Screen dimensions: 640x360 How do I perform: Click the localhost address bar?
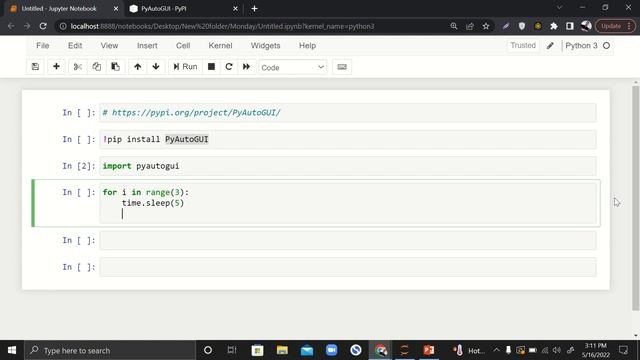click(222, 26)
